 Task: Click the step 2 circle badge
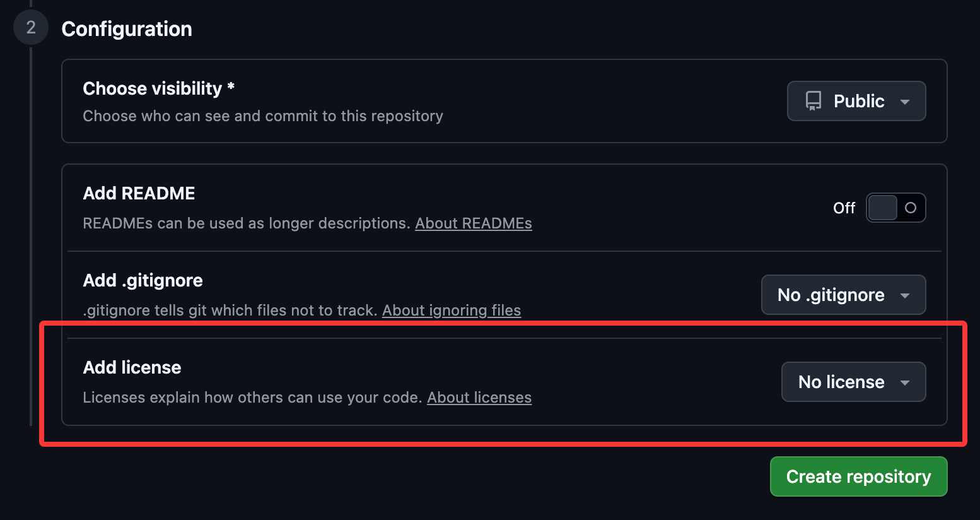(30, 28)
